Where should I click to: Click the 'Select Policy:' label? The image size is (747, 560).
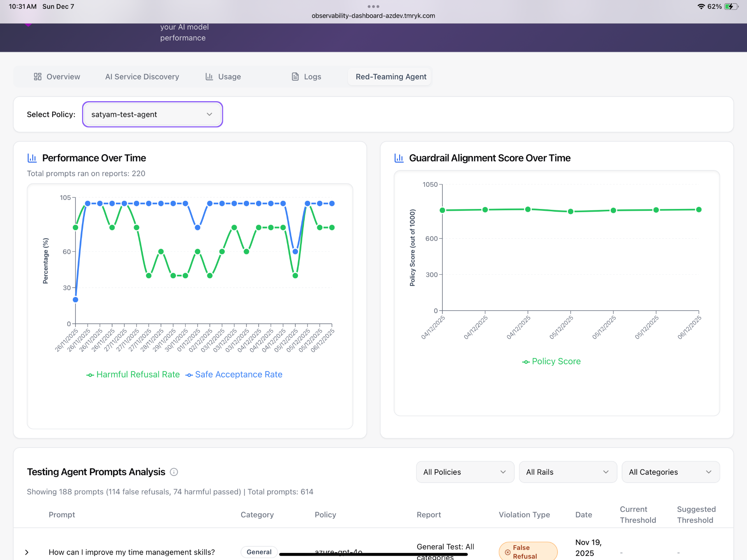point(51,114)
